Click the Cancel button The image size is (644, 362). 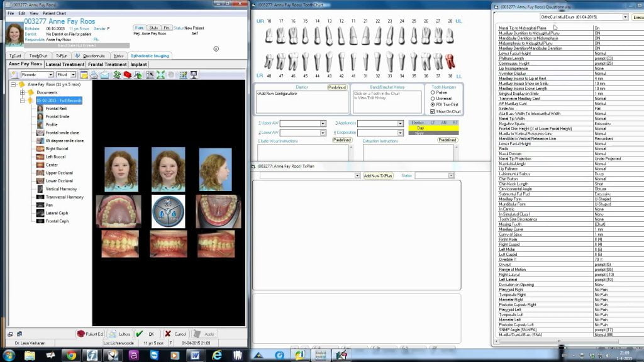175,334
